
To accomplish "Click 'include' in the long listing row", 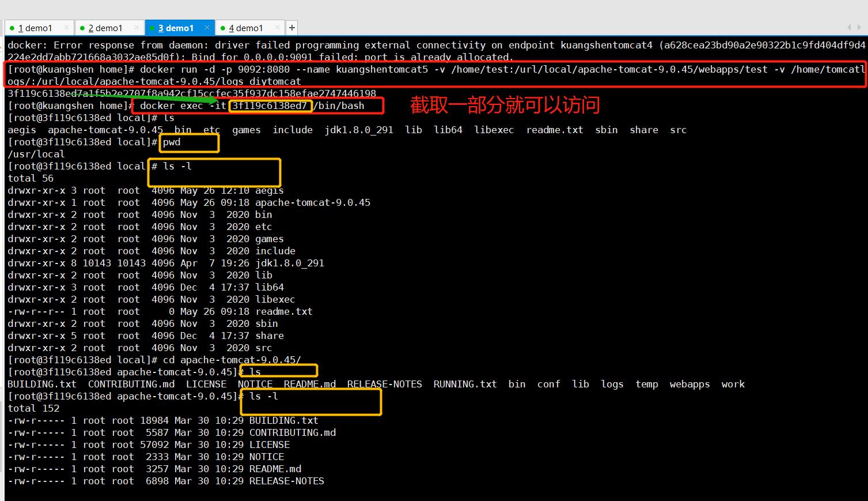I will [275, 251].
